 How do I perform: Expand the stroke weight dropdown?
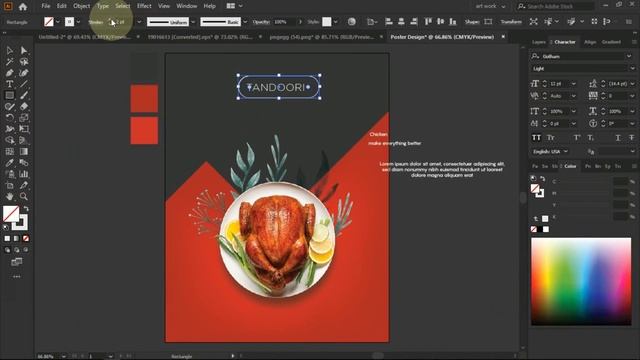click(x=139, y=22)
